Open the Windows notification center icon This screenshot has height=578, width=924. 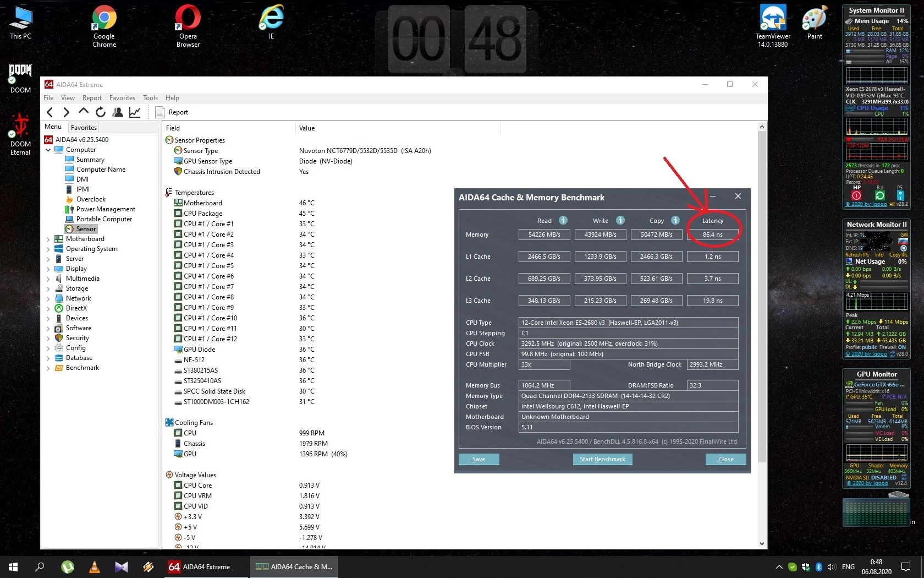click(906, 567)
